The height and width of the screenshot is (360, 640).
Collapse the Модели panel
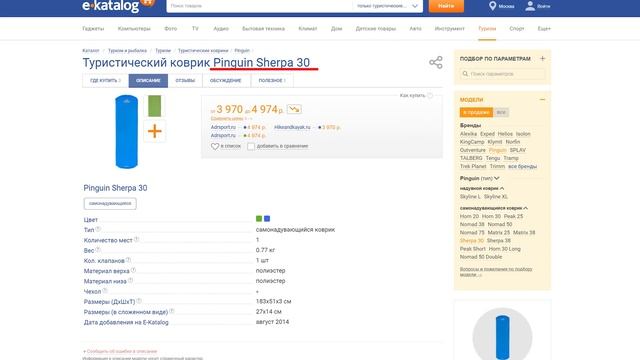pos(542,99)
